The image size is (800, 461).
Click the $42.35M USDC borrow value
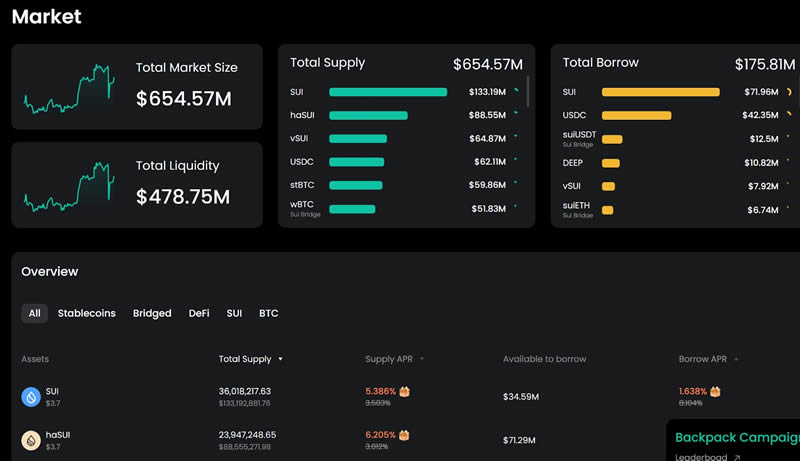760,115
